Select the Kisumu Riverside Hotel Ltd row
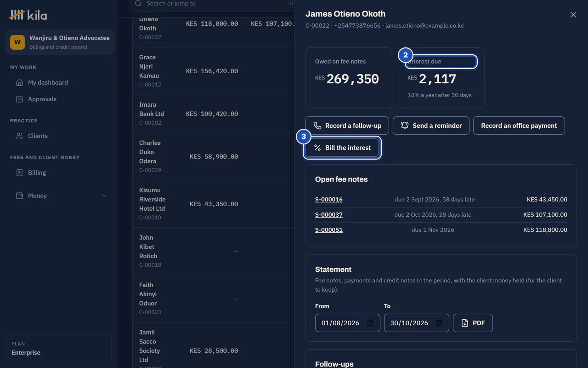The image size is (588, 368). pos(213,204)
